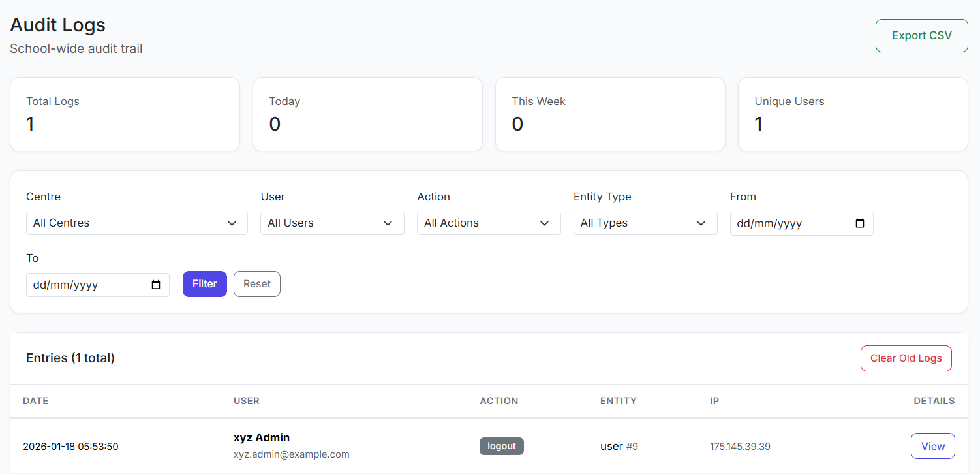The image size is (980, 474).
Task: Click the Export CSV button
Action: (921, 35)
